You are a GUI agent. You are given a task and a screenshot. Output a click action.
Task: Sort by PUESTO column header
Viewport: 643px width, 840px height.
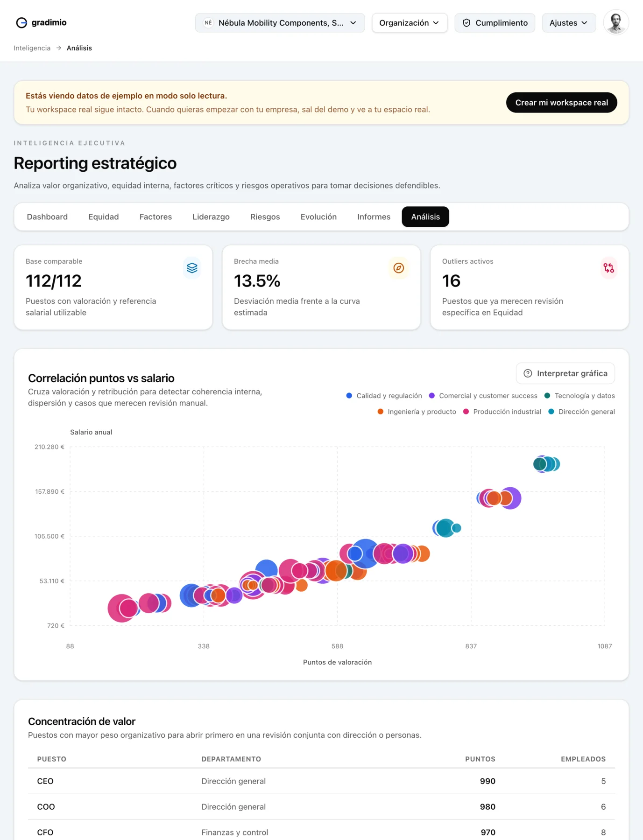click(52, 759)
